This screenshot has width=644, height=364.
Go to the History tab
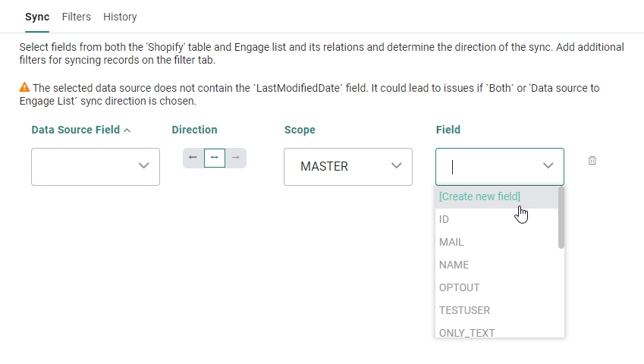120,17
